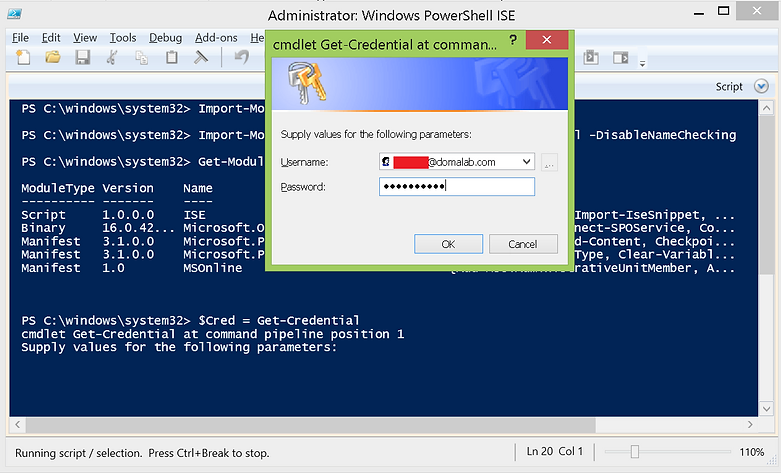This screenshot has height=473, width=781.
Task: Click the 'ModuleType' column header
Action: click(x=58, y=188)
